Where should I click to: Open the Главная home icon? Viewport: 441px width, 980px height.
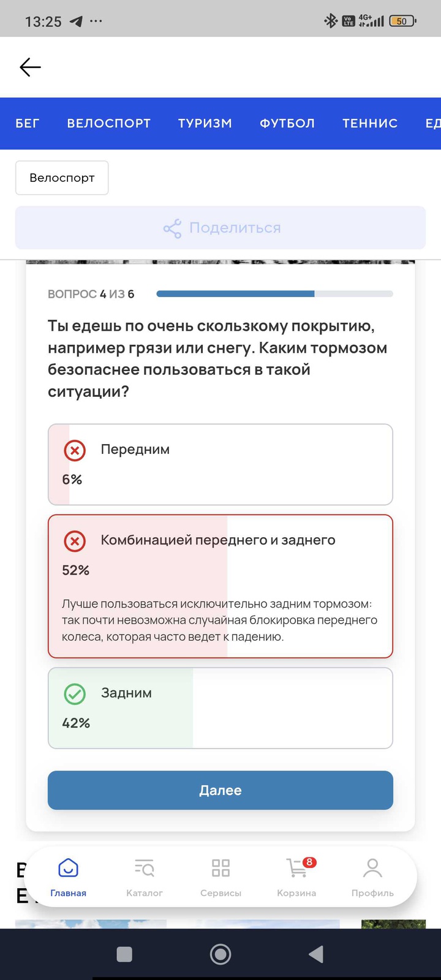(68, 868)
